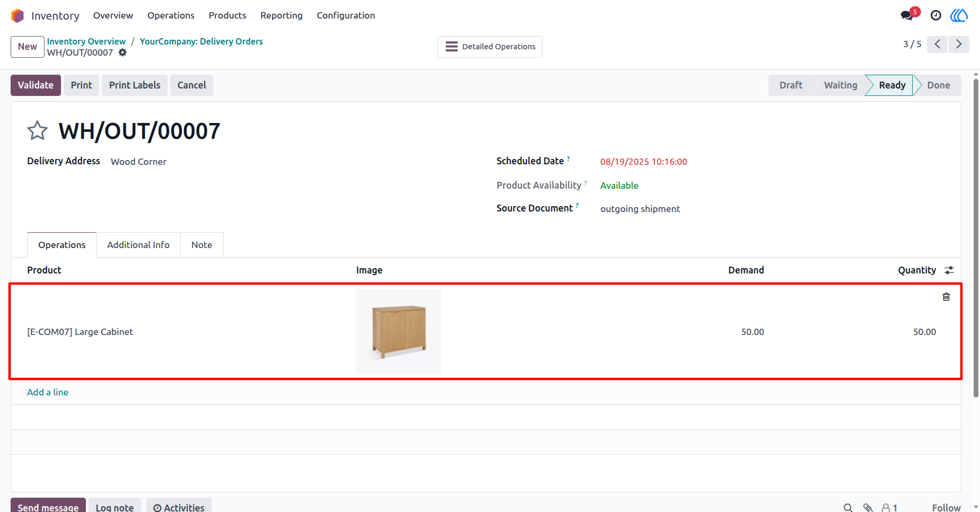Open the Operations menu

pos(171,15)
